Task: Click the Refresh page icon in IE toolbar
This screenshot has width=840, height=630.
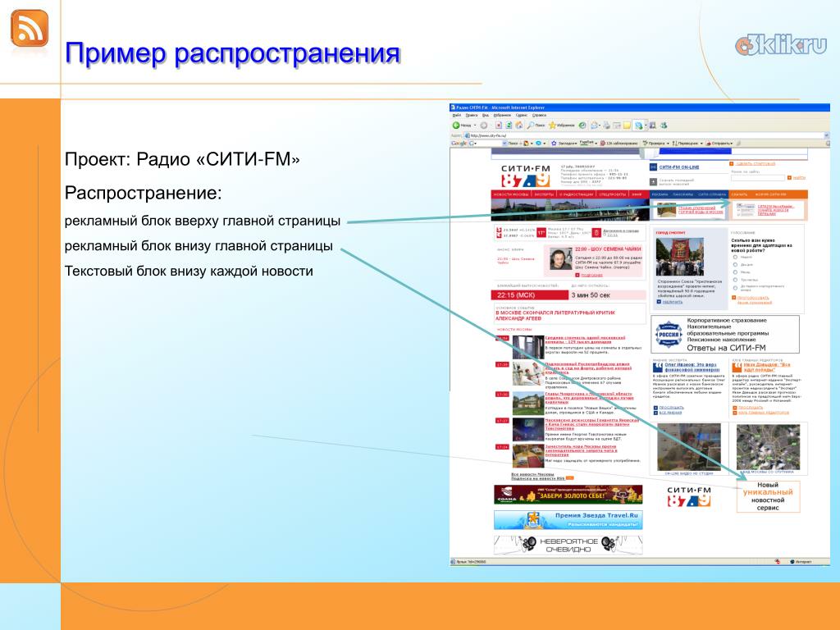Action: pyautogui.click(x=509, y=126)
